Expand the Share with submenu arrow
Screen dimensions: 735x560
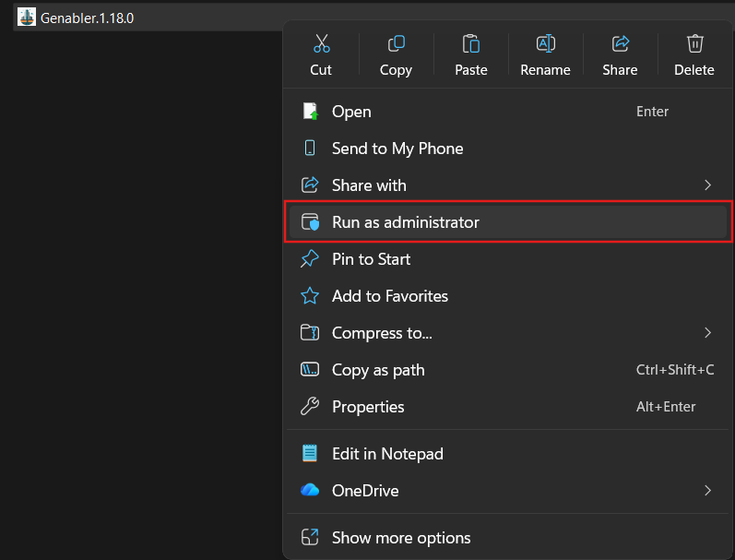(707, 185)
